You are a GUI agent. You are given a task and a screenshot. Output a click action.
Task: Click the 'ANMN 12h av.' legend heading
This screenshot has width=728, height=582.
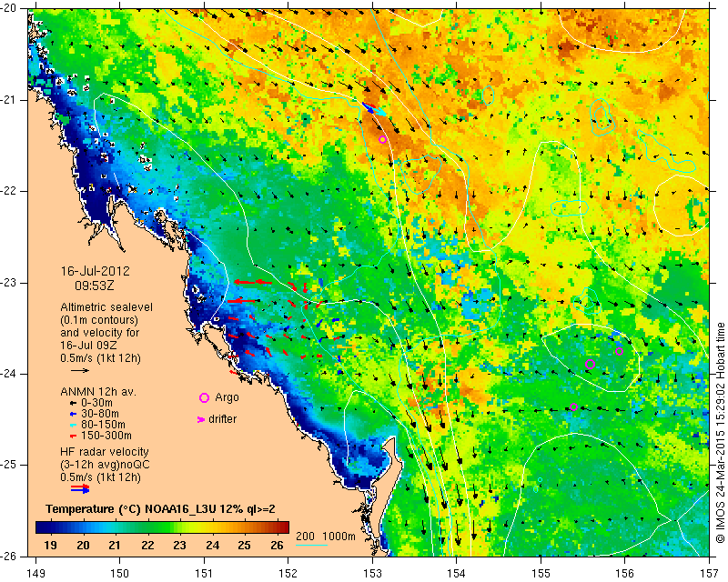coord(98,392)
